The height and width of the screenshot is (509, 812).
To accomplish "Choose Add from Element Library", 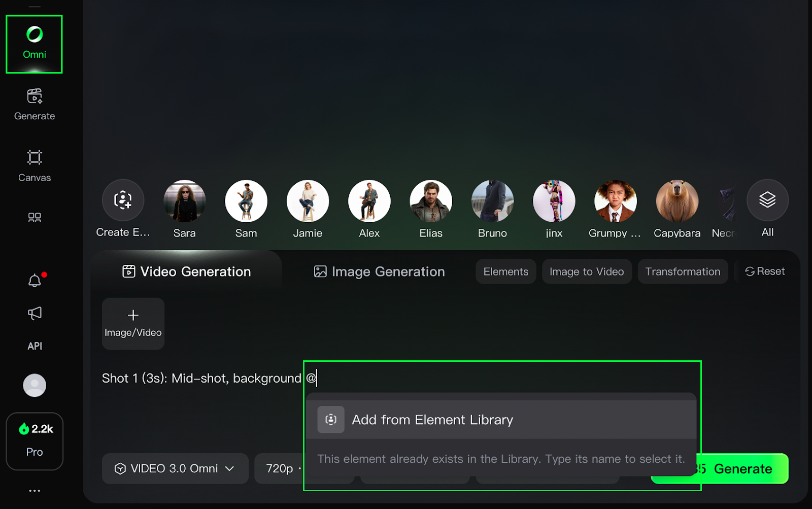I will (x=432, y=420).
